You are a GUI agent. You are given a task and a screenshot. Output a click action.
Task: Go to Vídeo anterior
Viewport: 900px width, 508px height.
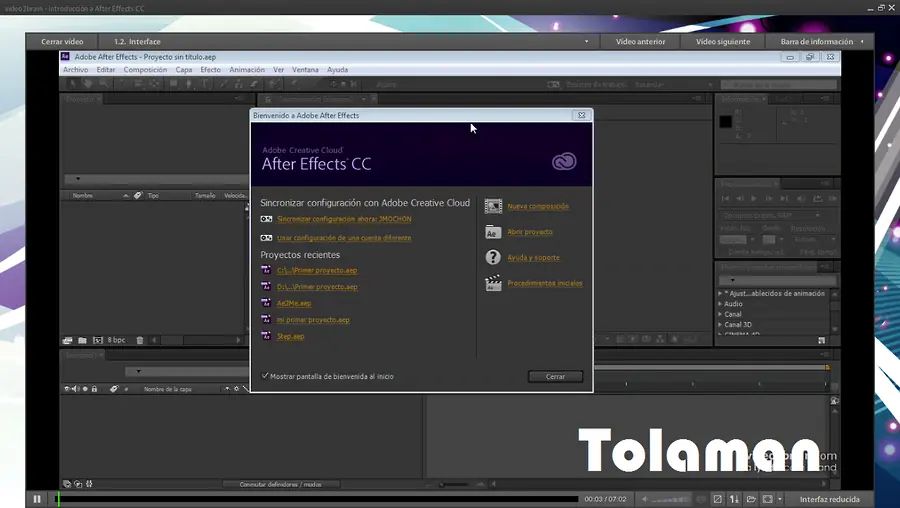(641, 41)
